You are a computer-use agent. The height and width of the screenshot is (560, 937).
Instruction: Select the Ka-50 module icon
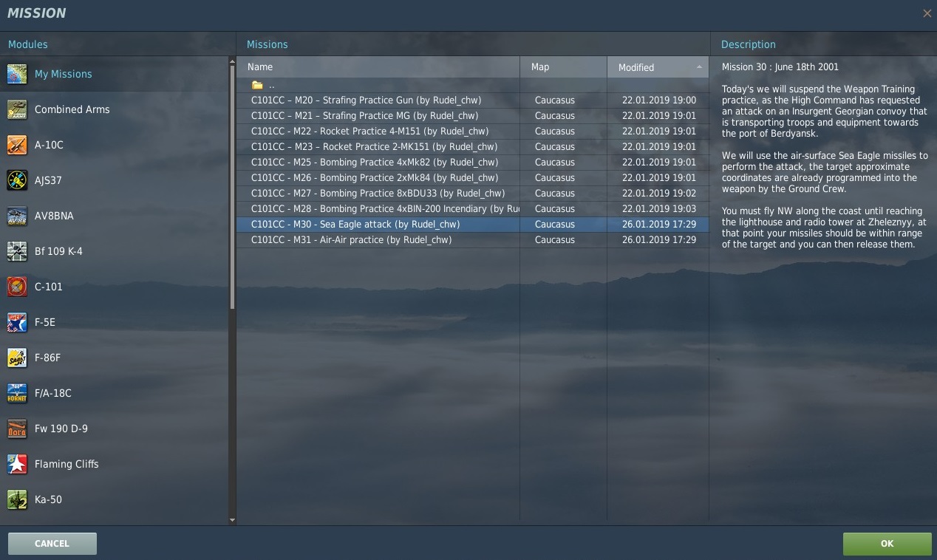tap(17, 499)
